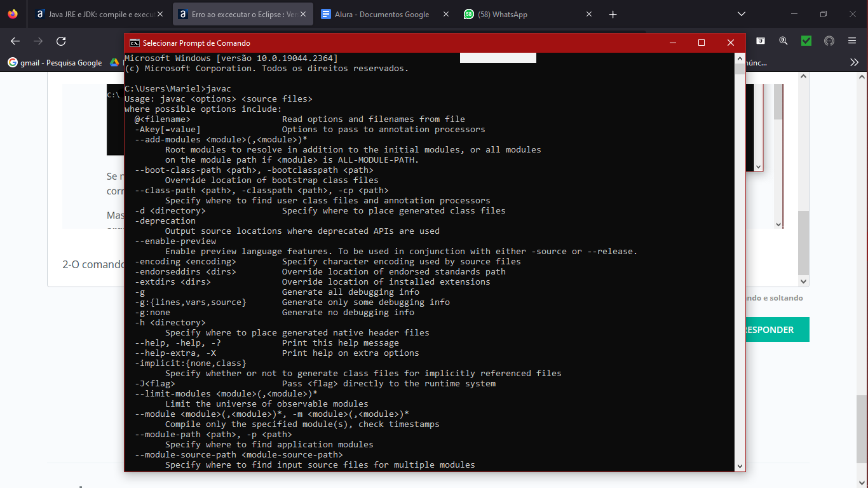Screen dimensions: 868x488
Task: Open the Google Drive bookmark icon
Action: coord(114,62)
